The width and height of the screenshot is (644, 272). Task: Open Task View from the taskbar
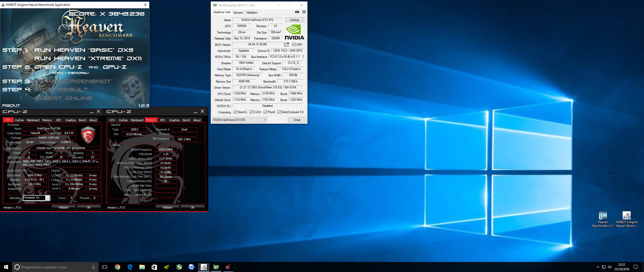(105, 267)
